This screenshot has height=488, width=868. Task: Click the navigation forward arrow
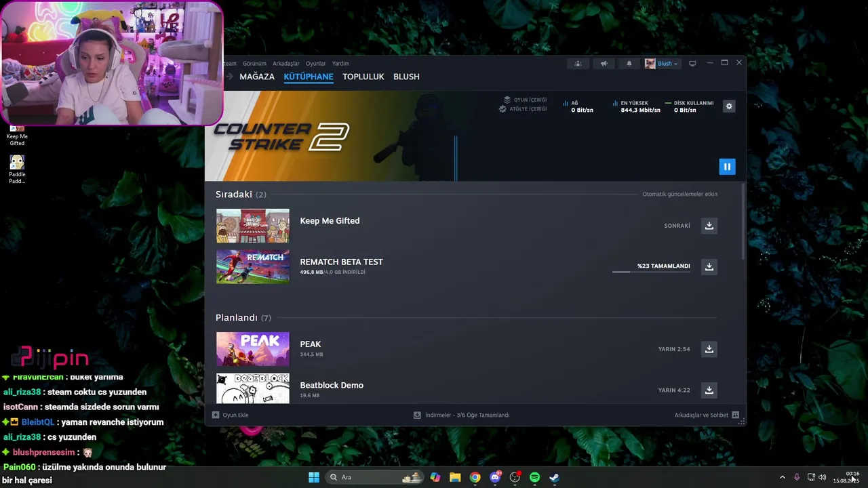(229, 77)
